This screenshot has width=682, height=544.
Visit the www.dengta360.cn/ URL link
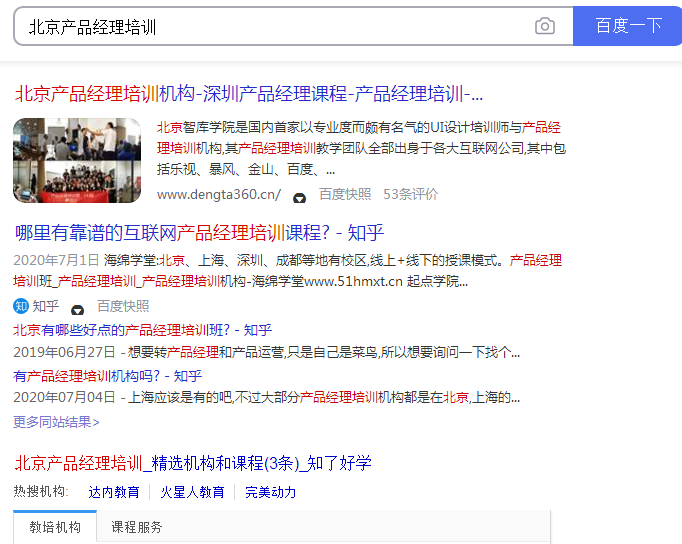[x=219, y=194]
